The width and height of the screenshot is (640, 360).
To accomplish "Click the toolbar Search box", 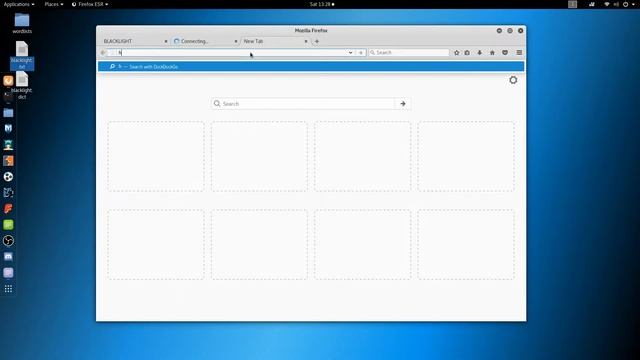I will (409, 53).
